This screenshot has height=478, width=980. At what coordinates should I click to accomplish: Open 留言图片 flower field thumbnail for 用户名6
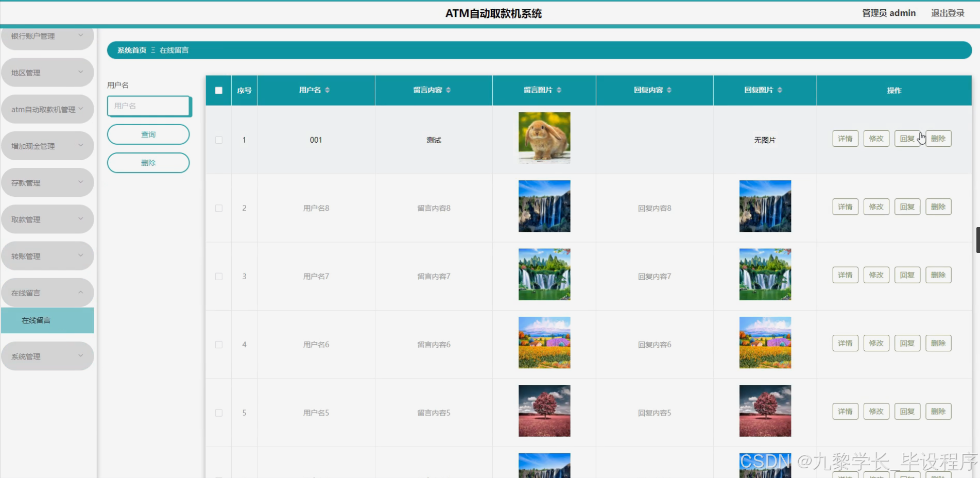[544, 343]
